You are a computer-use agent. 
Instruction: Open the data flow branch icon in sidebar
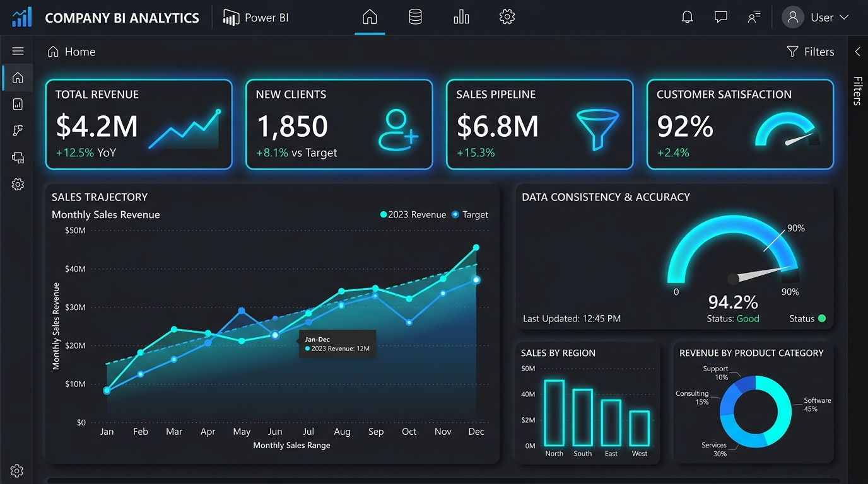[18, 130]
